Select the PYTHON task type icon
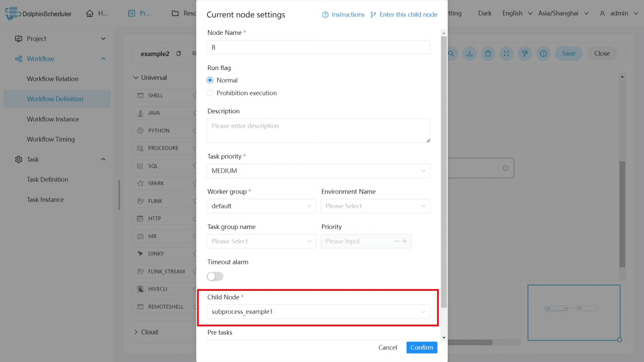This screenshot has width=644, height=362. [140, 131]
